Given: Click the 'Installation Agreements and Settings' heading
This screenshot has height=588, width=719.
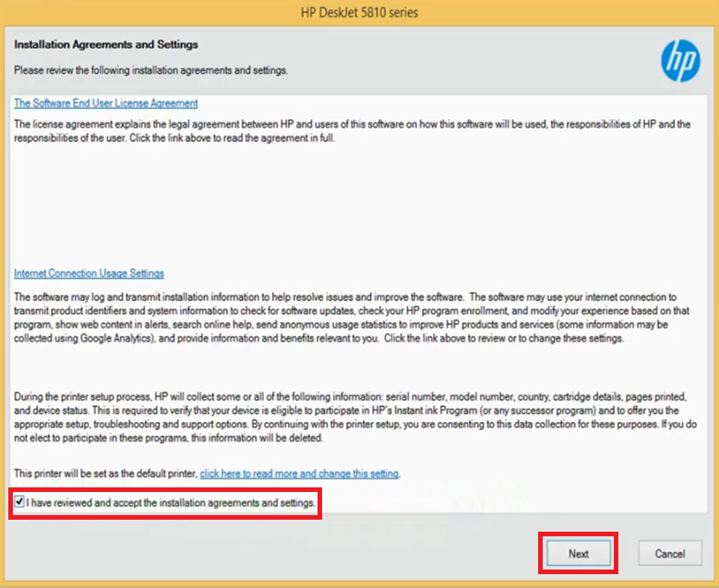Looking at the screenshot, I should tap(106, 44).
